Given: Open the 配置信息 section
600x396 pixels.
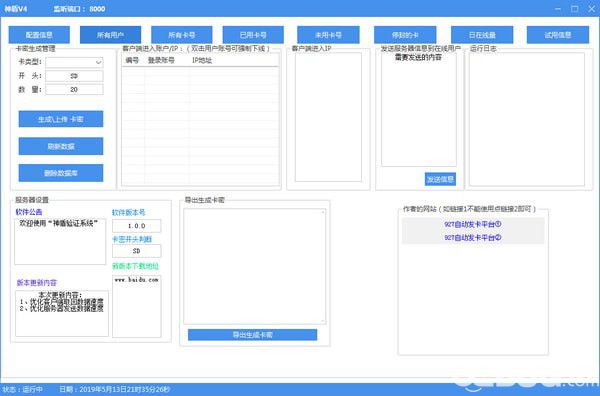Looking at the screenshot, I should point(39,35).
